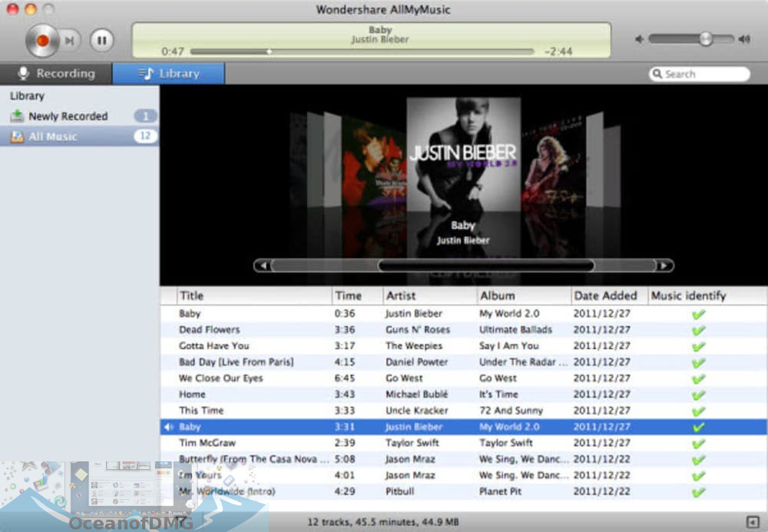
Task: Select All Music in sidebar
Action: [x=79, y=136]
